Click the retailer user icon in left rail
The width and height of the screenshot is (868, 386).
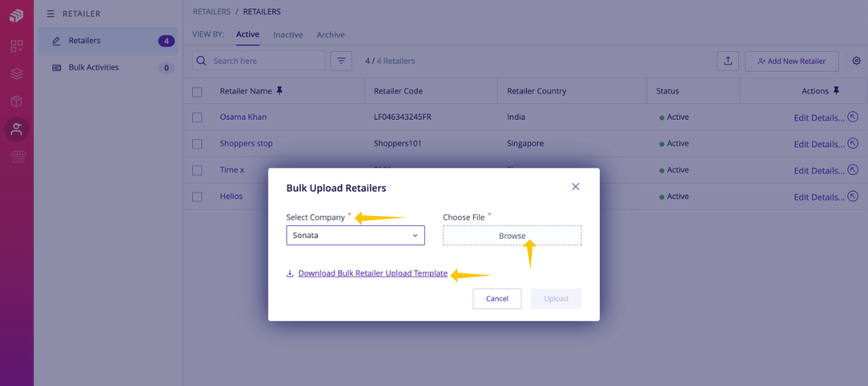point(17,129)
